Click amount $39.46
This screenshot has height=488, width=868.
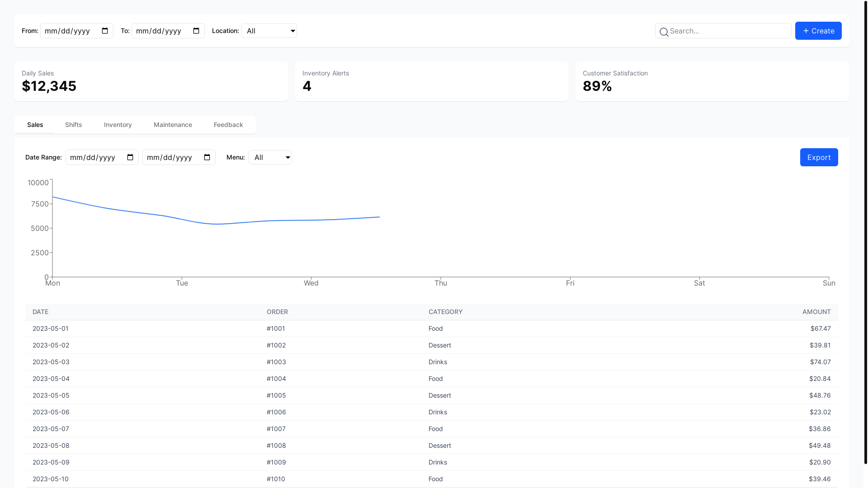pos(820,479)
